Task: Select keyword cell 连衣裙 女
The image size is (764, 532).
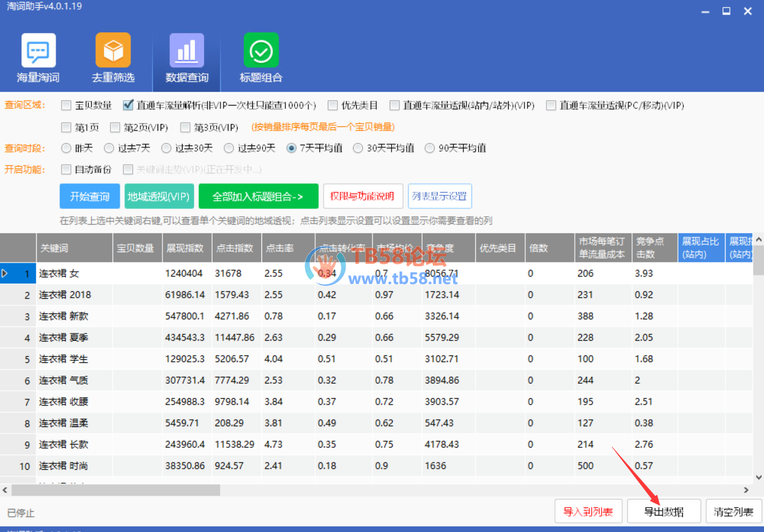Action: 75,274
